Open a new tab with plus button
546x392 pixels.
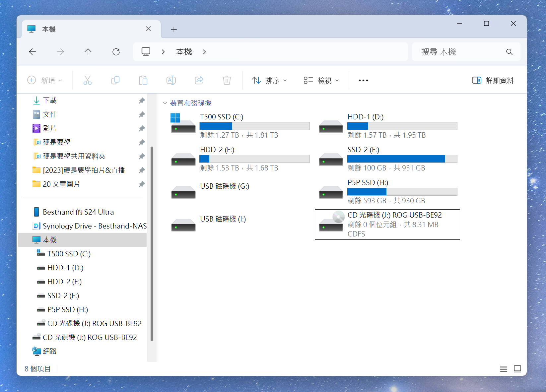pos(174,30)
